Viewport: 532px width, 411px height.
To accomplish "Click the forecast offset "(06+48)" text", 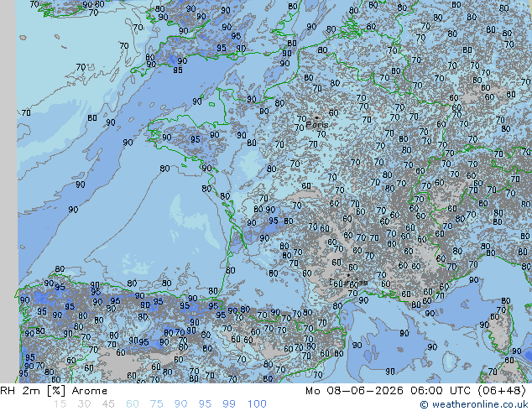I will click(x=502, y=391).
